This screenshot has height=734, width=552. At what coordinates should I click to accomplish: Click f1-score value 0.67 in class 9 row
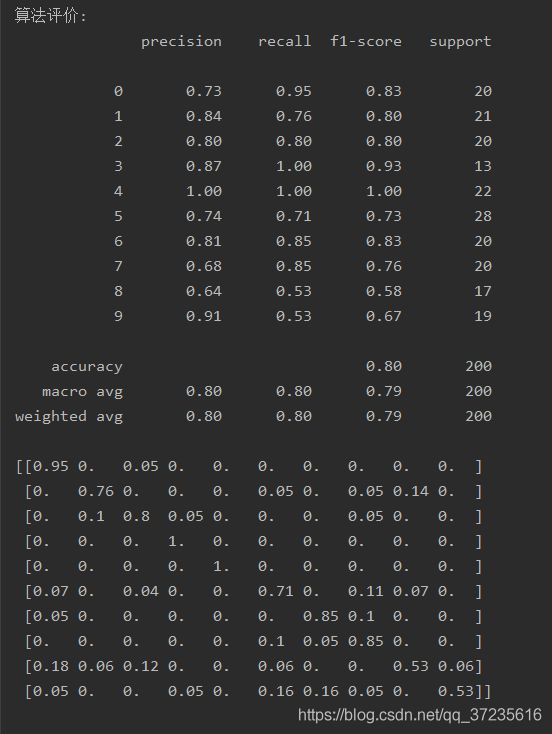pyautogui.click(x=383, y=316)
